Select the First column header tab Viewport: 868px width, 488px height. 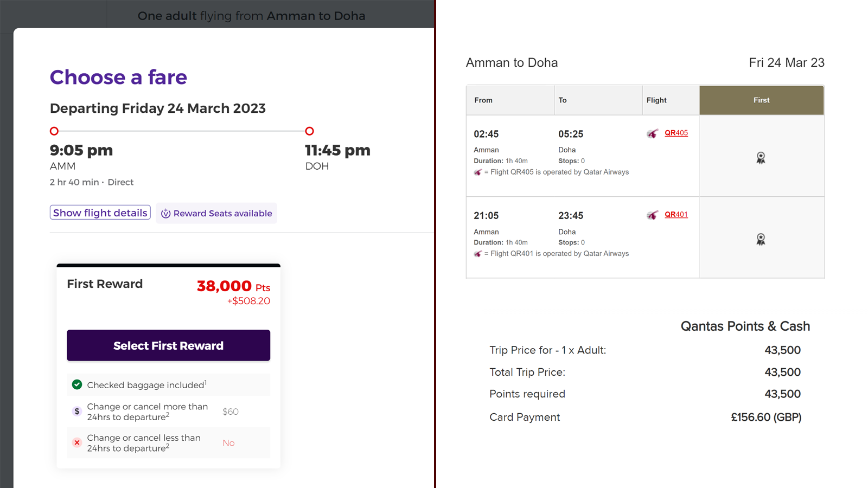[x=762, y=100]
